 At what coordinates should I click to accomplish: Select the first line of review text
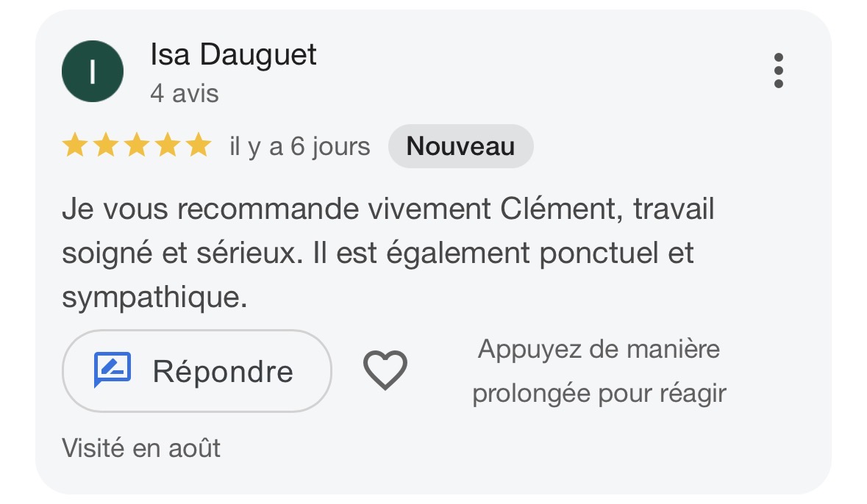click(x=388, y=209)
